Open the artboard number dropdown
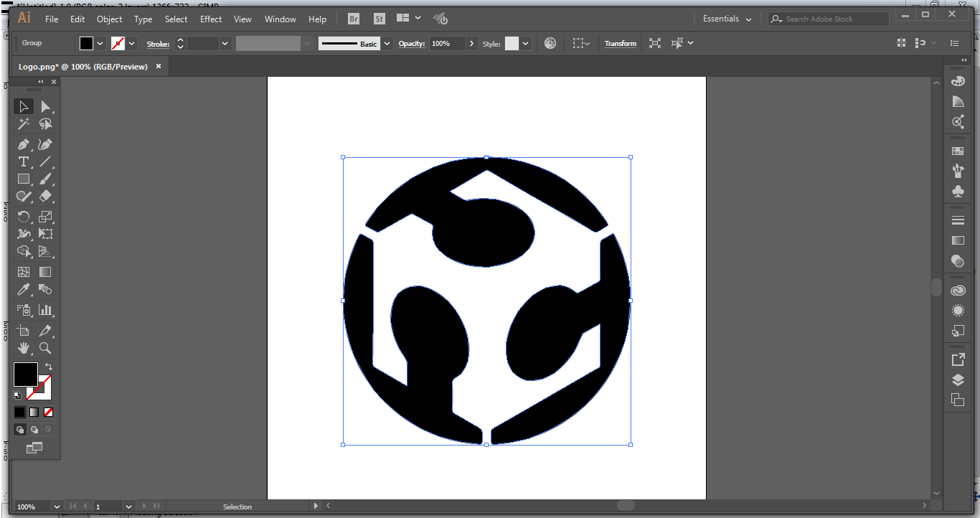Image resolution: width=980 pixels, height=518 pixels. click(129, 507)
